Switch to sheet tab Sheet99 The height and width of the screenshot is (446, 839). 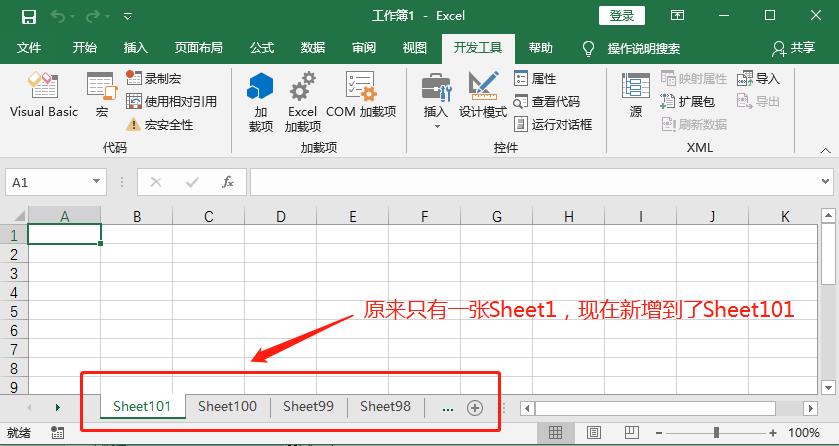[x=309, y=406]
